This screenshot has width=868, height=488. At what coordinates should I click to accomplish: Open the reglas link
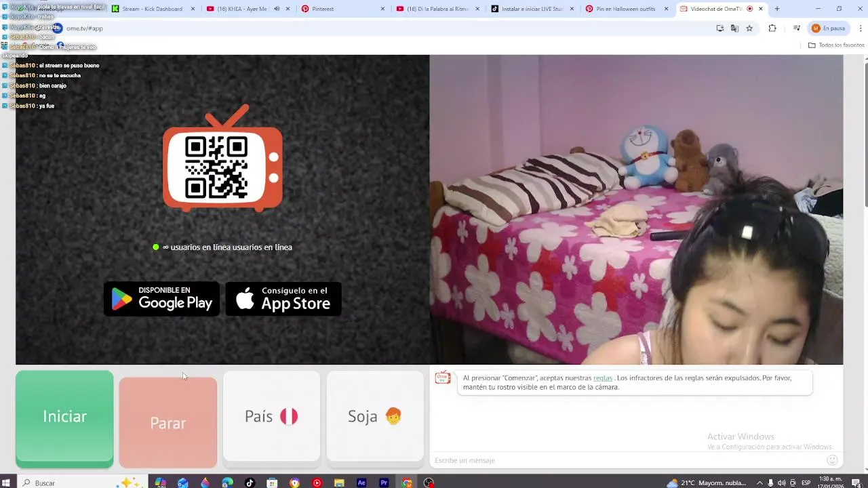[603, 378]
